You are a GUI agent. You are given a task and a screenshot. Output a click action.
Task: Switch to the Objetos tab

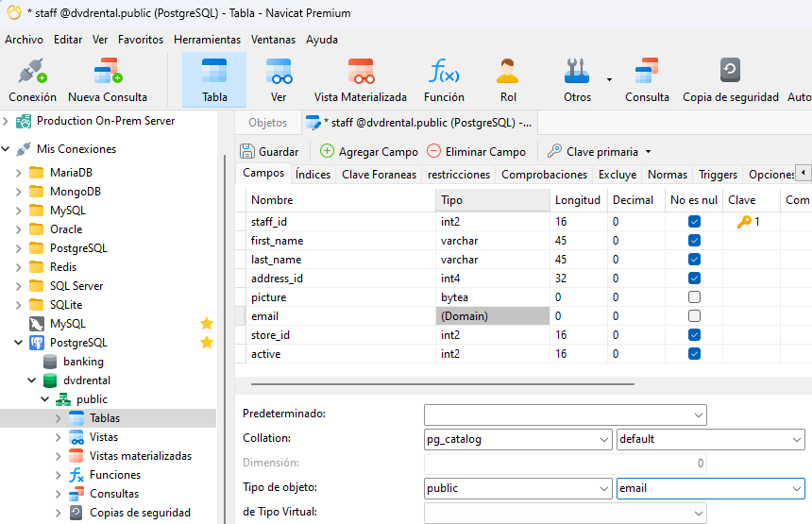[x=268, y=123]
